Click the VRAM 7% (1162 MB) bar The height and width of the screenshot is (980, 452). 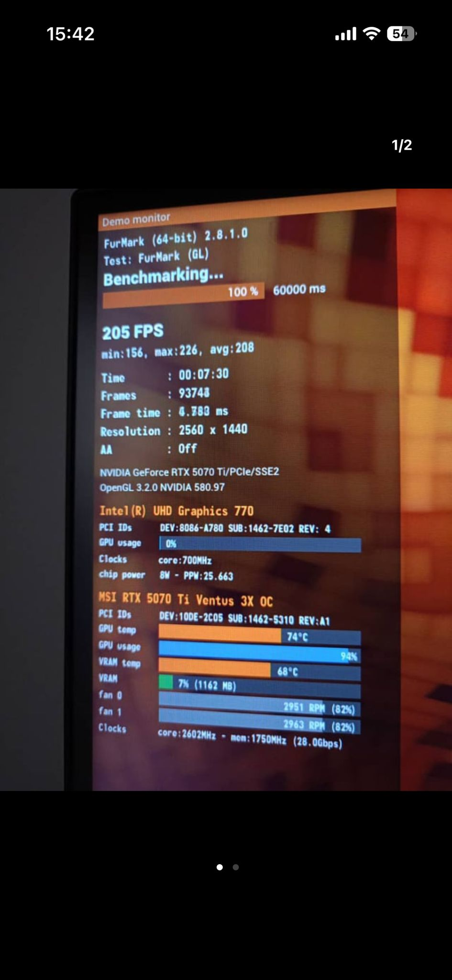click(x=260, y=686)
